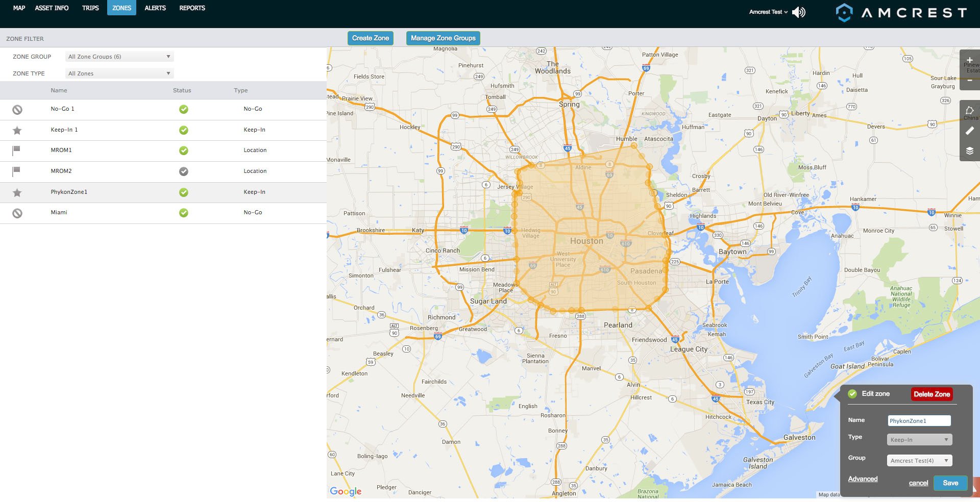Click the No-Go icon for Miami
This screenshot has width=980, height=502.
[17, 213]
